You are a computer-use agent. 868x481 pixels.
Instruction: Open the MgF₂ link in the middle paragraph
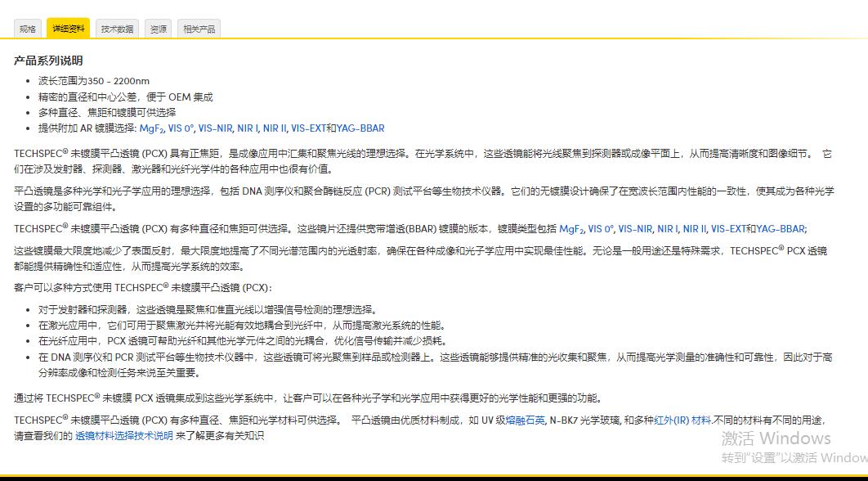[x=571, y=228]
